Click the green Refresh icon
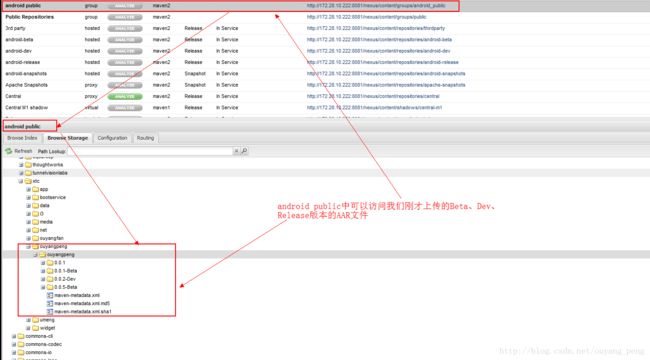This screenshot has height=360, width=650. [8, 151]
